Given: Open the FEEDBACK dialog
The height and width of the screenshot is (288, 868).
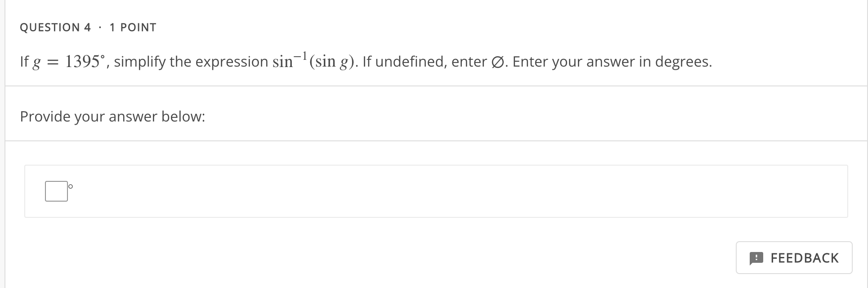Looking at the screenshot, I should [x=794, y=258].
